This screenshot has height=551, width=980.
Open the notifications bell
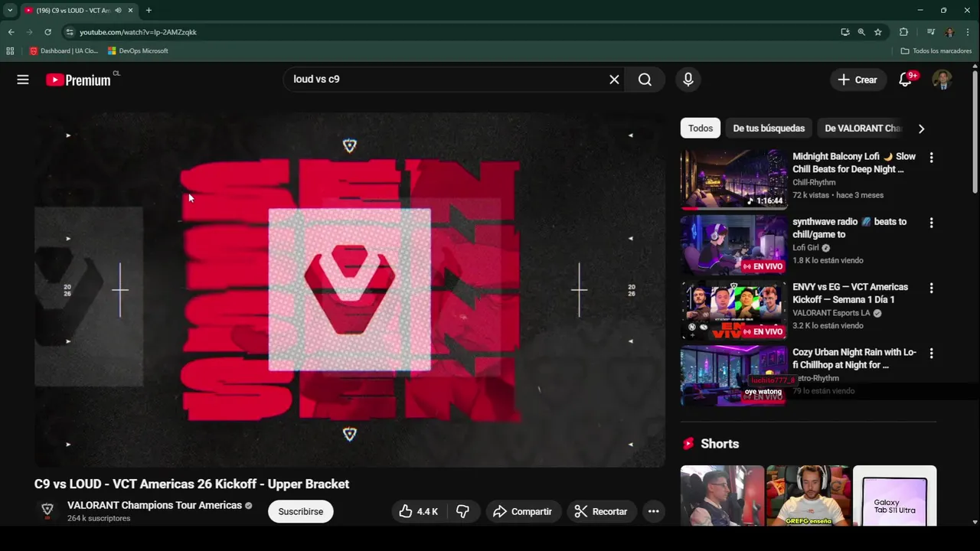tap(905, 80)
